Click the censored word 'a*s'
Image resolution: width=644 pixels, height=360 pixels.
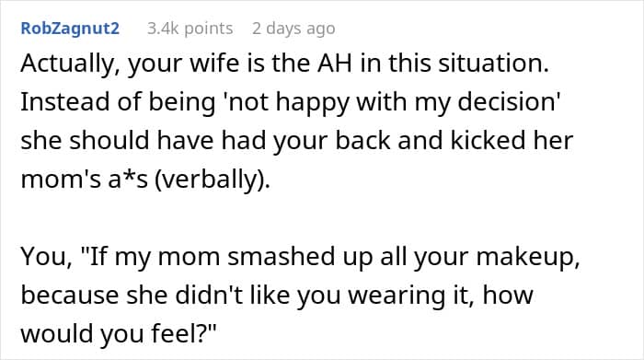click(x=128, y=180)
